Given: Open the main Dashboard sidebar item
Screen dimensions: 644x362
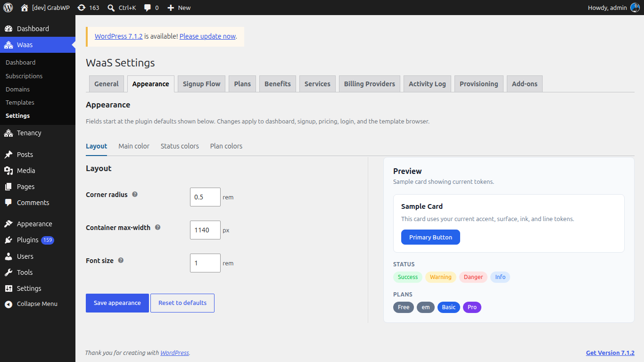Looking at the screenshot, I should click(38, 29).
